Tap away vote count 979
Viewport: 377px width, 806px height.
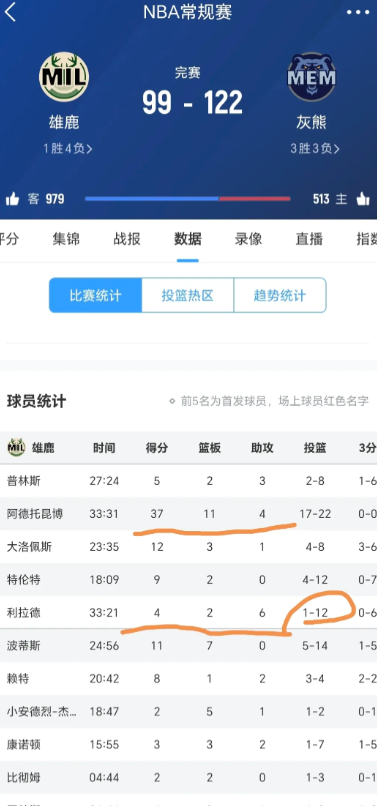[55, 199]
